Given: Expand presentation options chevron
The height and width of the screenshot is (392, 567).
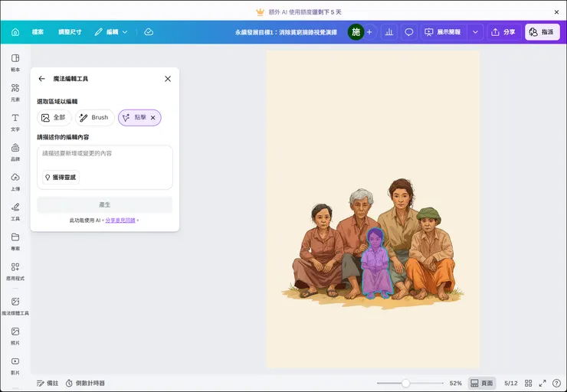Looking at the screenshot, I should pos(475,32).
